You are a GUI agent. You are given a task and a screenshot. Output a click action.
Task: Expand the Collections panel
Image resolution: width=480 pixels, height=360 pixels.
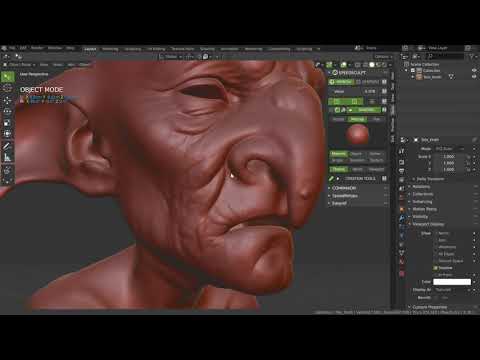pyautogui.click(x=422, y=194)
